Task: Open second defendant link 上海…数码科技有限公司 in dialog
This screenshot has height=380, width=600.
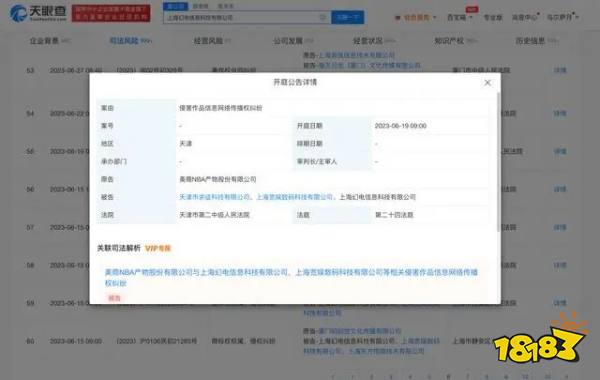Action: 295,197
